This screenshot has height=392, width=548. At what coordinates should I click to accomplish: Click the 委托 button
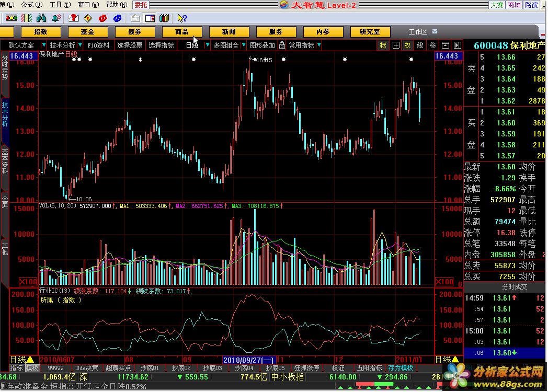[141, 5]
